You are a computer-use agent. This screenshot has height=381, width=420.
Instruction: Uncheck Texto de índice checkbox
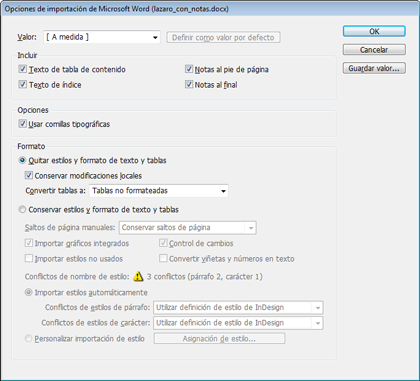(23, 85)
